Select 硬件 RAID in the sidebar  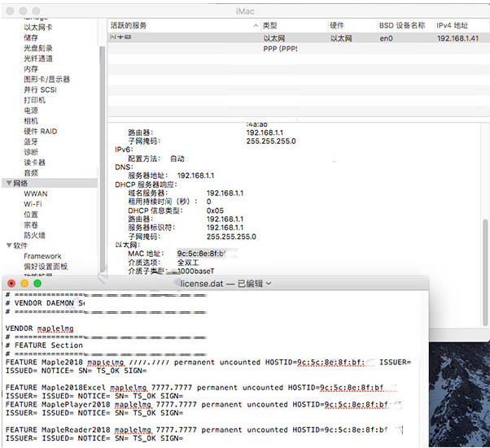41,131
